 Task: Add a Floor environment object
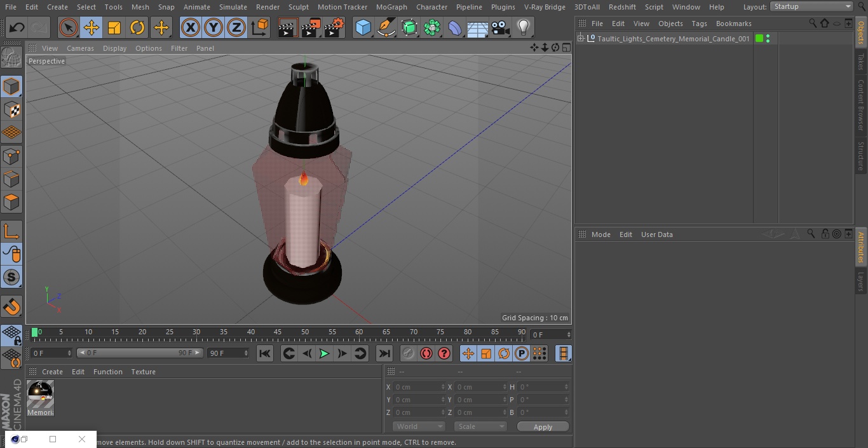[478, 28]
